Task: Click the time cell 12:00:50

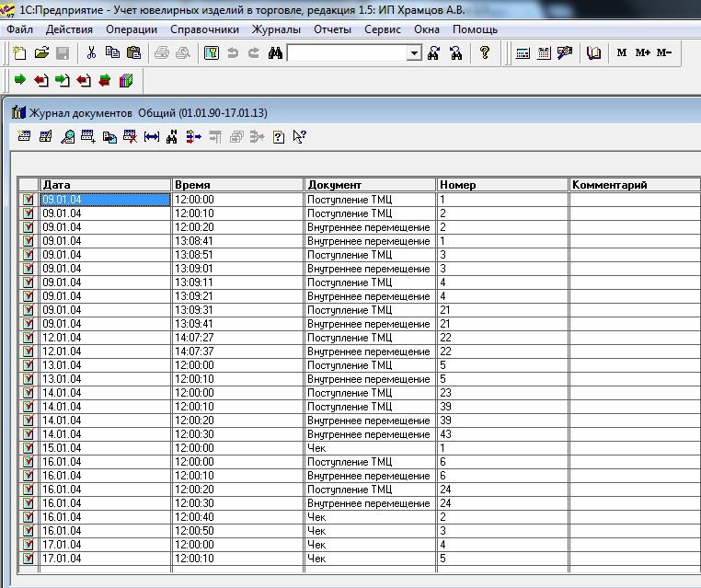Action: coord(237,531)
